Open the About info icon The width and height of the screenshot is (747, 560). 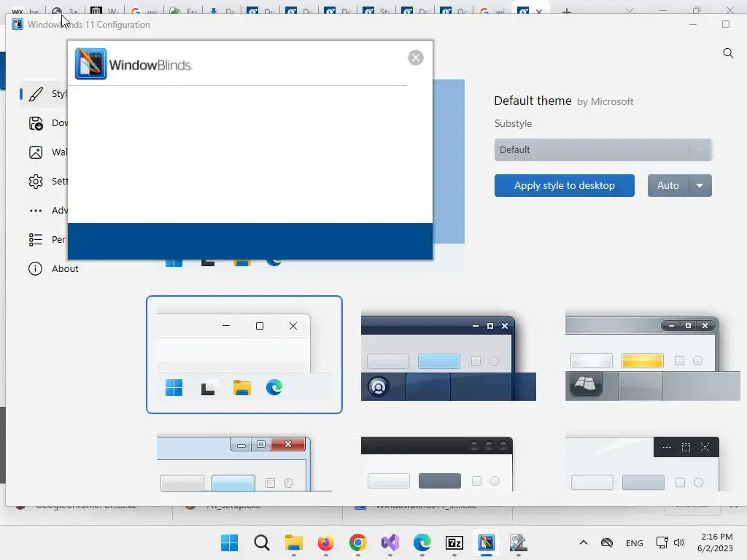35,268
